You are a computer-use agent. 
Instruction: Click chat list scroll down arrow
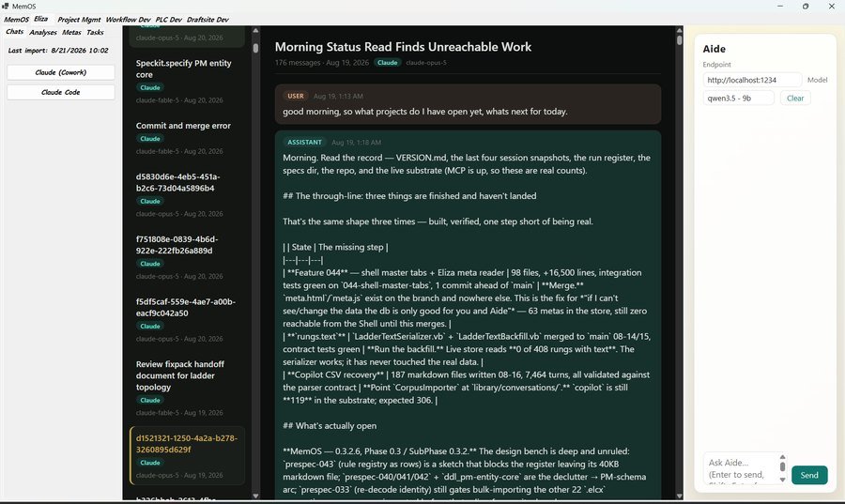point(255,496)
